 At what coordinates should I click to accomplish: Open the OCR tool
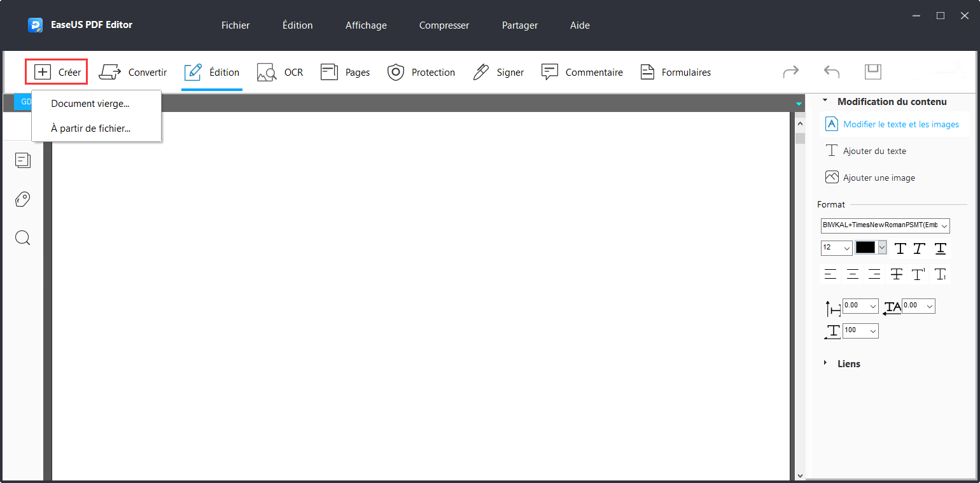click(x=280, y=73)
